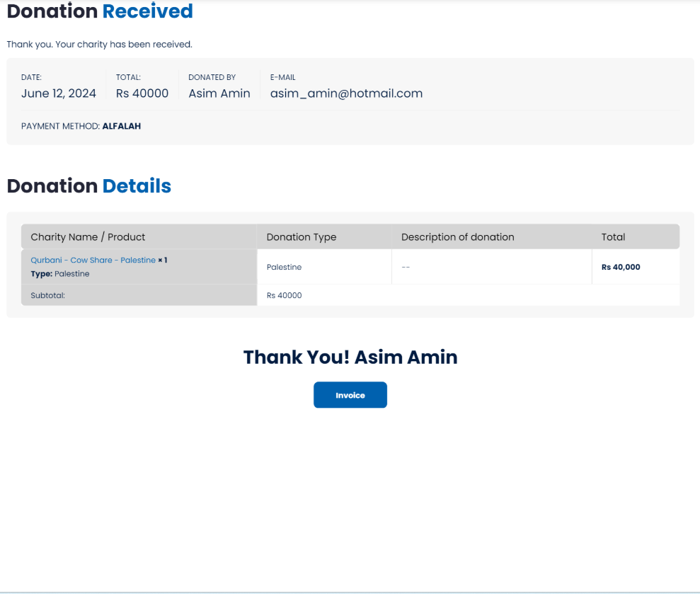Click the 'Thank You! Asim Amin' message

coord(350,358)
